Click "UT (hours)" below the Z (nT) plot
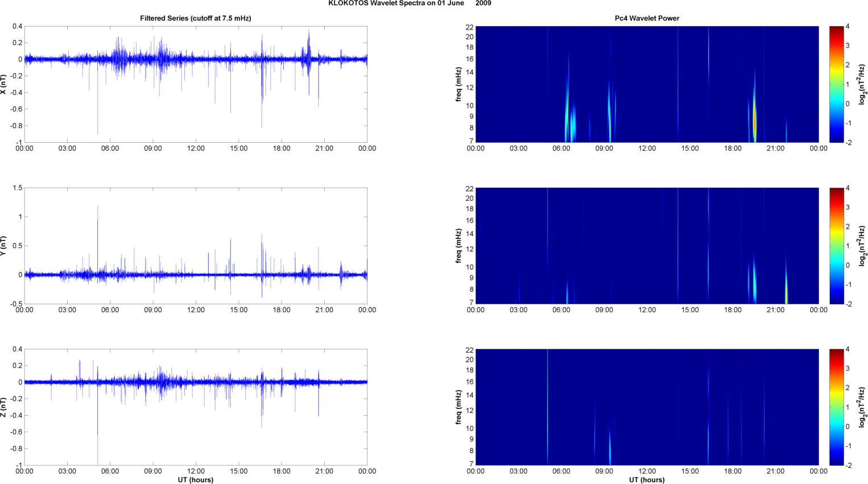 pyautogui.click(x=196, y=480)
